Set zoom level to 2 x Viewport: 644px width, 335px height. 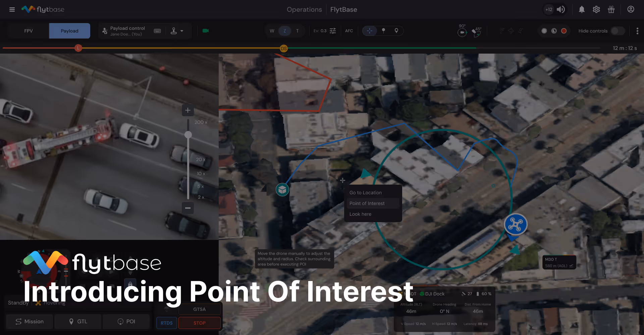[201, 197]
